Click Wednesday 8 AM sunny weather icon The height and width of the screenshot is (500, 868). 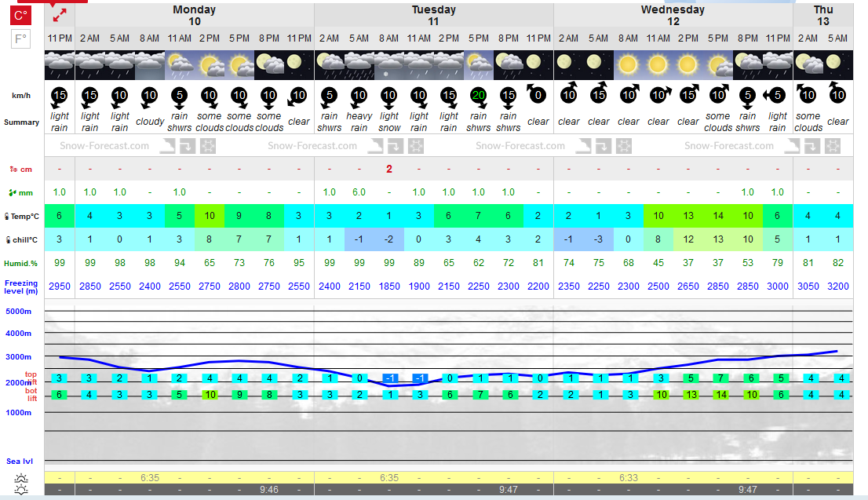(x=629, y=65)
